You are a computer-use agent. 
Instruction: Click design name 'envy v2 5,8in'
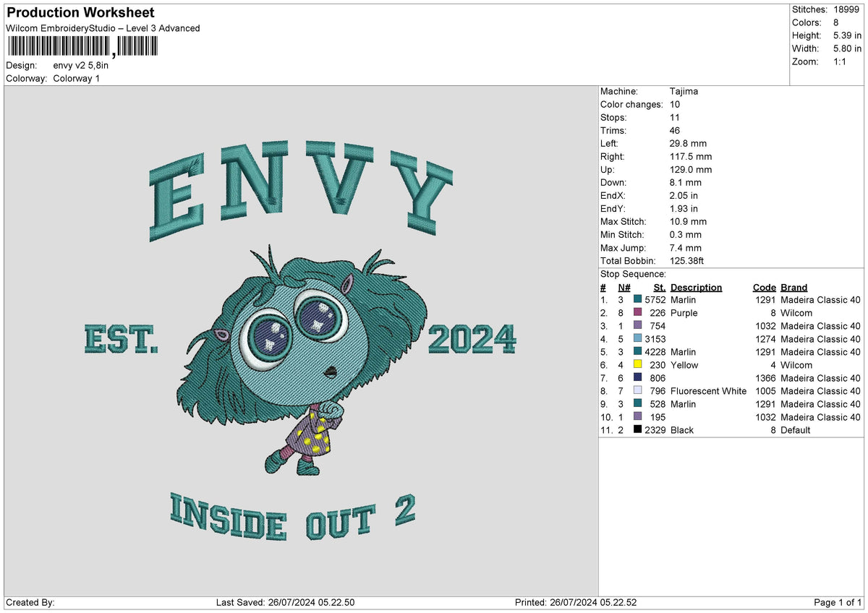(x=81, y=65)
